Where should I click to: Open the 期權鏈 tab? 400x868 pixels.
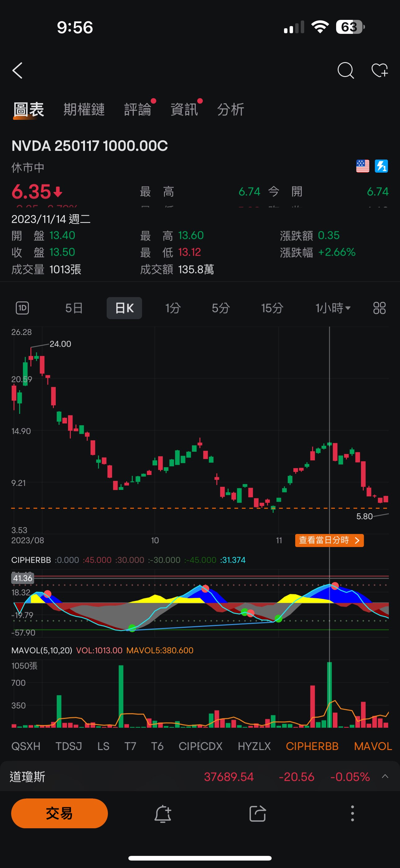point(84,110)
